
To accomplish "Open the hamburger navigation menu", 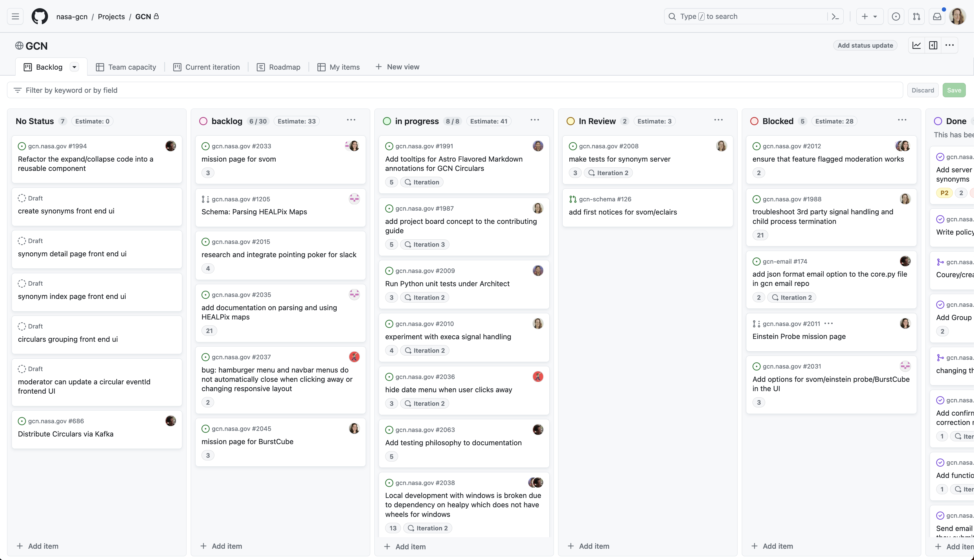I will (x=16, y=17).
